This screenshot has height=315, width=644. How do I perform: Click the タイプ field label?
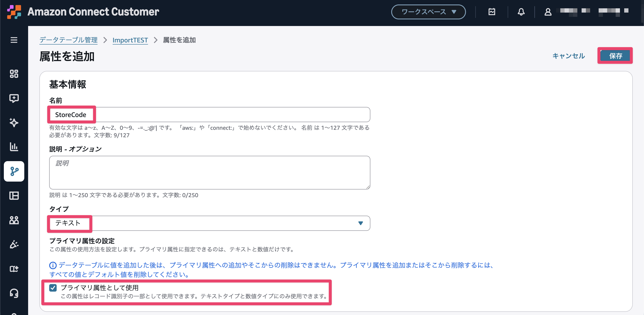point(59,209)
